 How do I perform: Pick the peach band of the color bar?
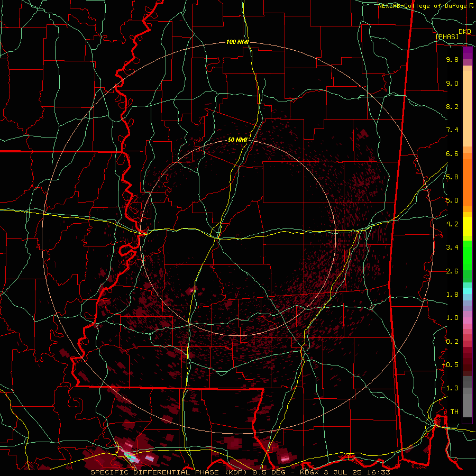pyautogui.click(x=467, y=106)
